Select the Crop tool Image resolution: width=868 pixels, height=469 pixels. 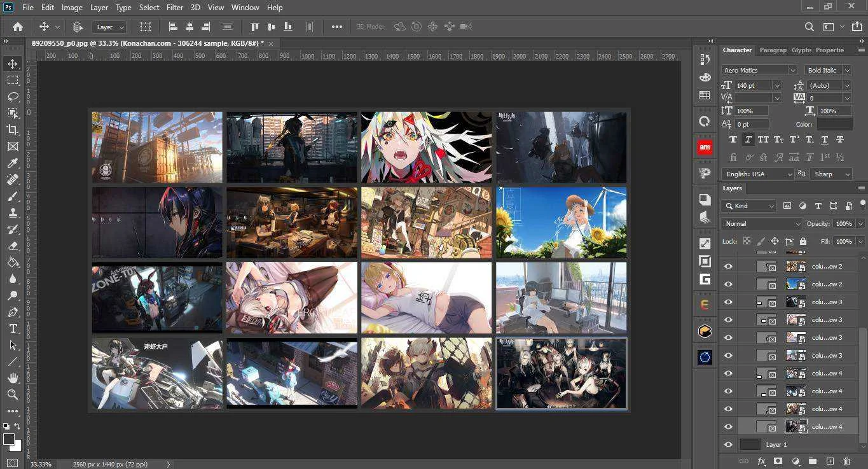pyautogui.click(x=13, y=130)
